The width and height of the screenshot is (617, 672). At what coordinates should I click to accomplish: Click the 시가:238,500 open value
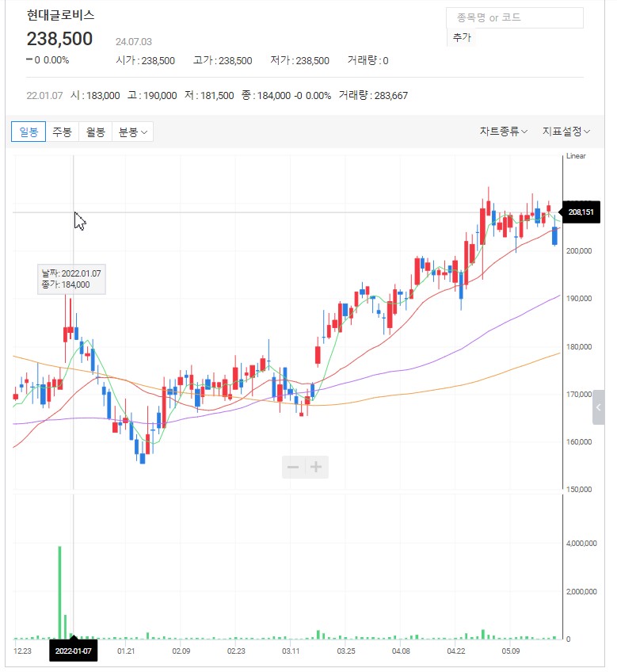145,60
